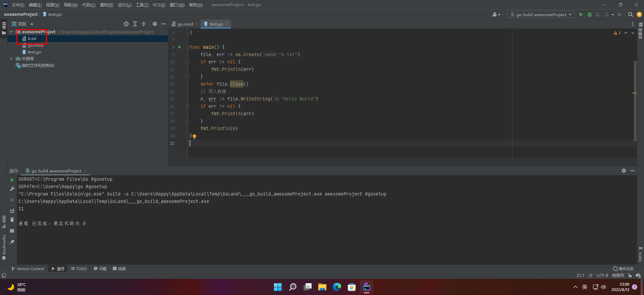The image size is (644, 295).
Task: Click Collapse All in project panel
Action: click(x=144, y=24)
